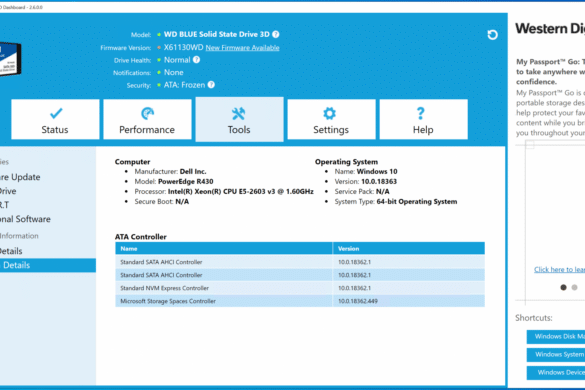
Task: Select the first dark carousel dot
Action: coord(563,287)
